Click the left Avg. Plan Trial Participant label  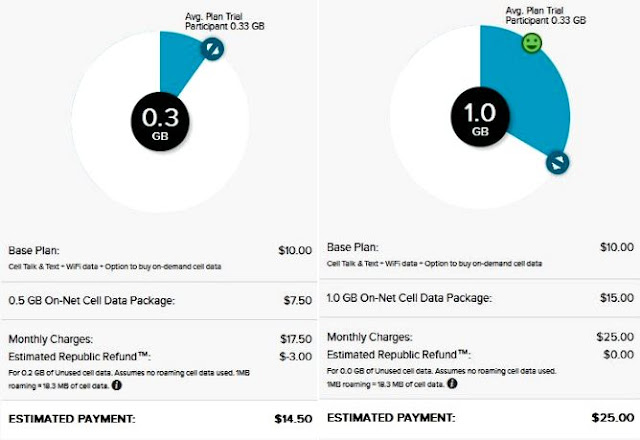[224, 21]
